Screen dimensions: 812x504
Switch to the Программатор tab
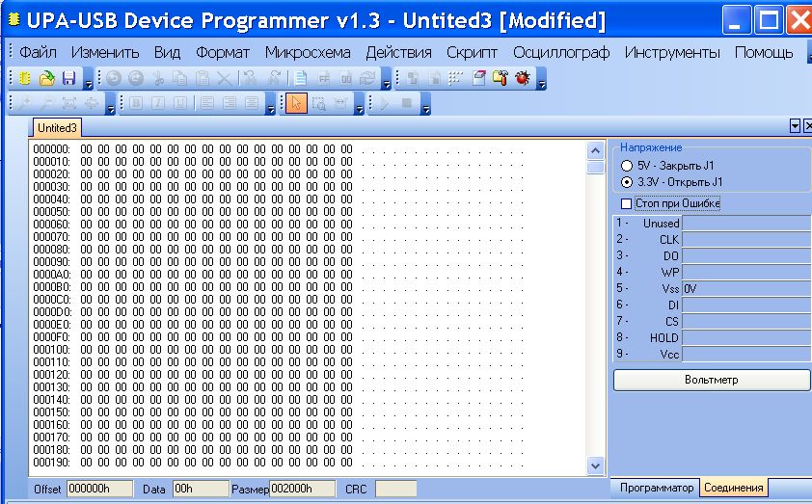point(656,488)
